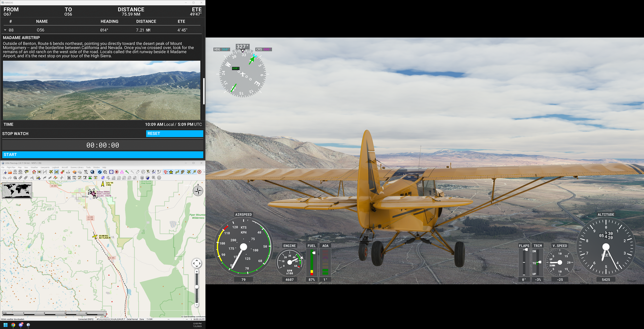Screen dimensions: 644x329
Task: Click the START stopwatch button
Action: click(103, 155)
